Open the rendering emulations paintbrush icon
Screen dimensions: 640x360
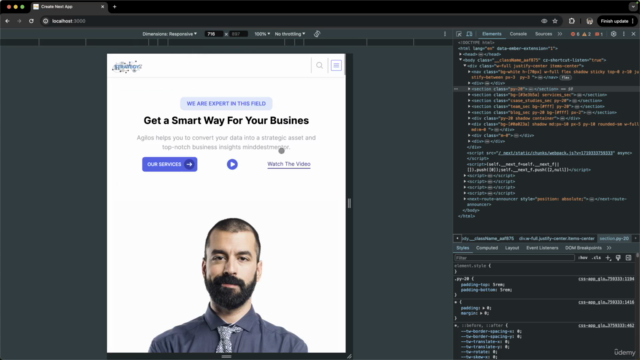(618, 258)
